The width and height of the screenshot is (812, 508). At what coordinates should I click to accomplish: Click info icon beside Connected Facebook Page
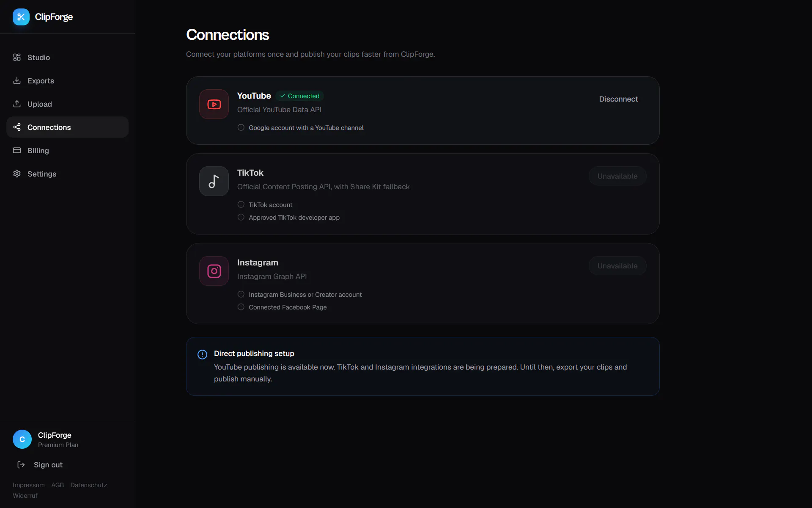pos(241,307)
